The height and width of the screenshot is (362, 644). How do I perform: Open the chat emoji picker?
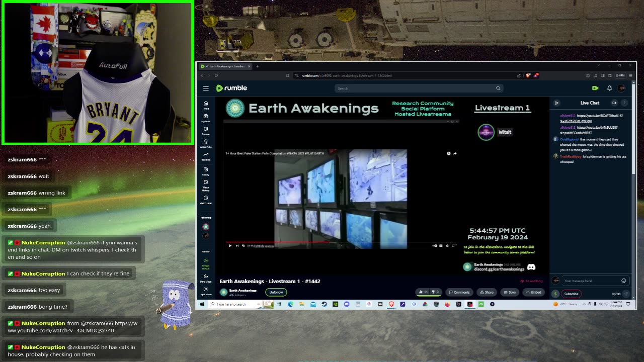point(624,281)
